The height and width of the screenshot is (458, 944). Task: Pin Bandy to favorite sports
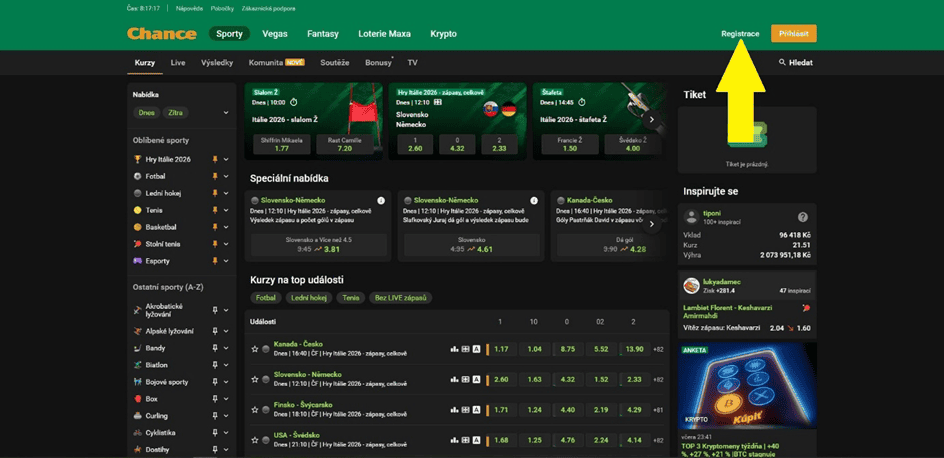click(215, 348)
